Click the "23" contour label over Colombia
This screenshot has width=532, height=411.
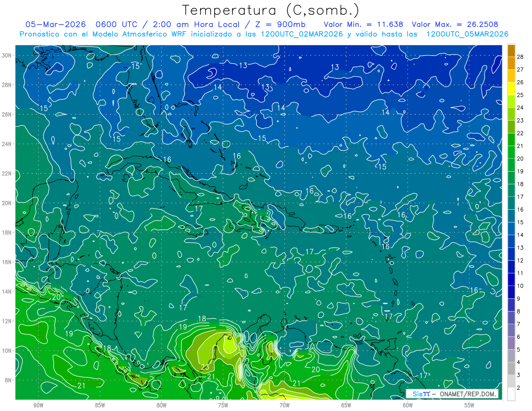tap(205, 367)
